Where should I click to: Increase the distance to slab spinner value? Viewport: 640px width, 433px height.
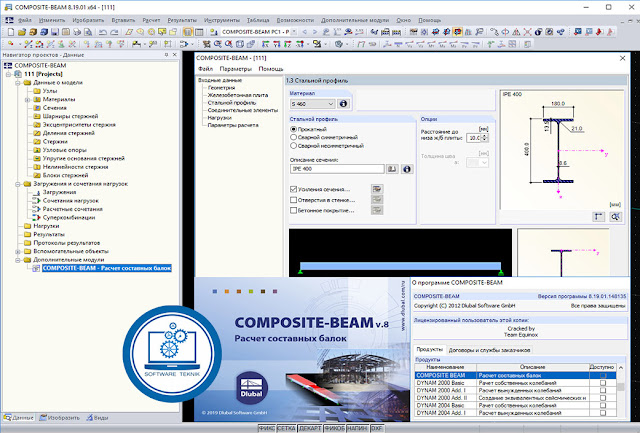click(x=484, y=136)
